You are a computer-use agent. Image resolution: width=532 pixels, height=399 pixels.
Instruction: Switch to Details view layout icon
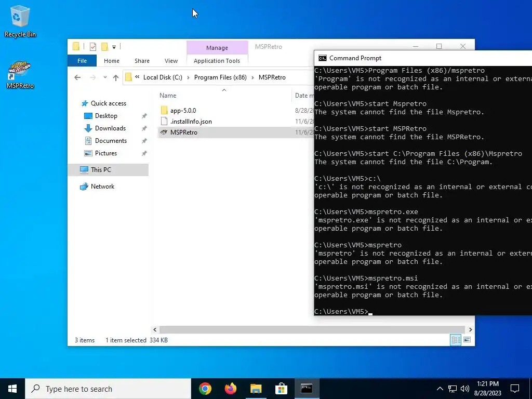click(x=456, y=340)
